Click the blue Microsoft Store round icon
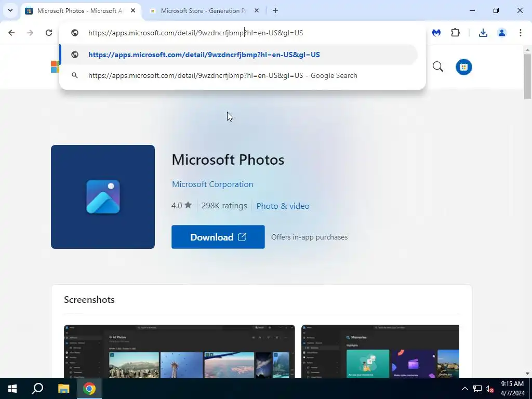Screen dimensions: 532x399 [x=464, y=67]
